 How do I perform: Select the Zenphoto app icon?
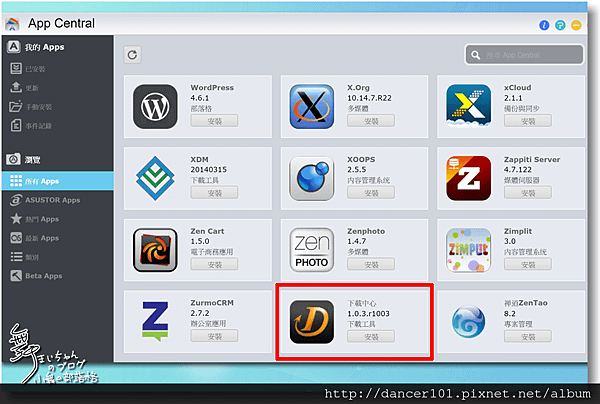click(311, 250)
